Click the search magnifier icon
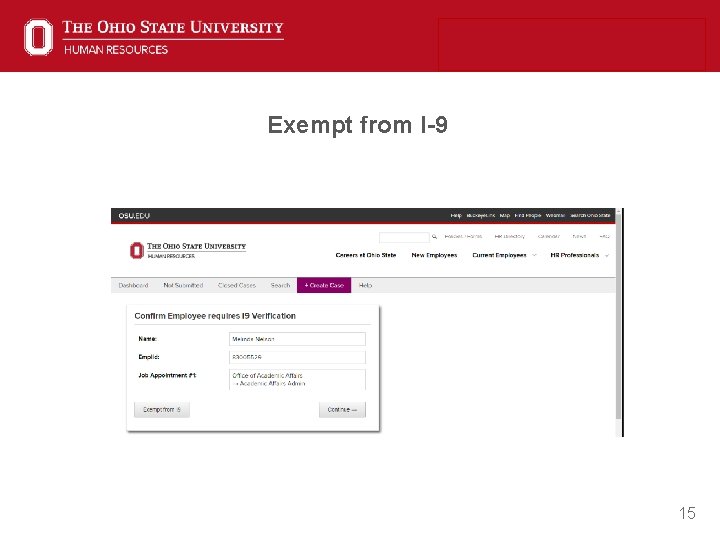Image resolution: width=720 pixels, height=540 pixels. (434, 237)
